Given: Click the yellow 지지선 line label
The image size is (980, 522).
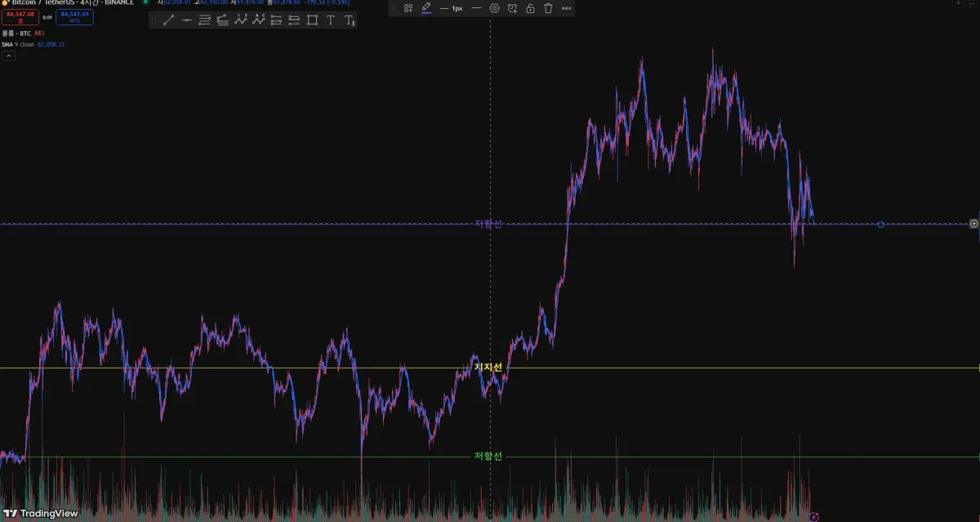Looking at the screenshot, I should click(488, 368).
